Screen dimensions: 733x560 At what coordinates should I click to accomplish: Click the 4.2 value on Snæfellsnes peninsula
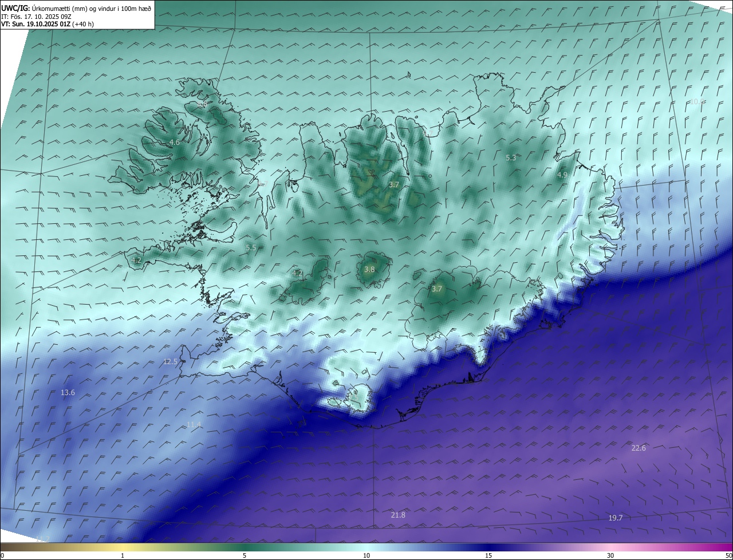coord(136,260)
